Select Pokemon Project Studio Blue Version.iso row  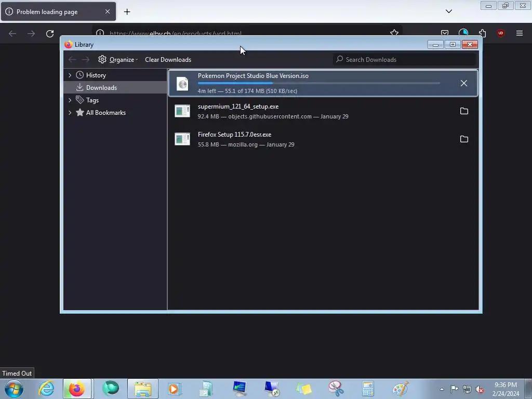point(323,83)
